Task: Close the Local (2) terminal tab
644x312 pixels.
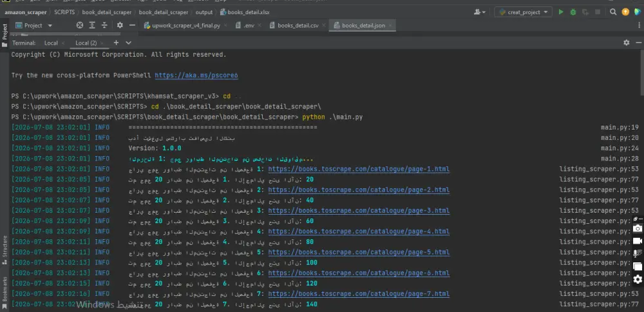Action: 102,43
